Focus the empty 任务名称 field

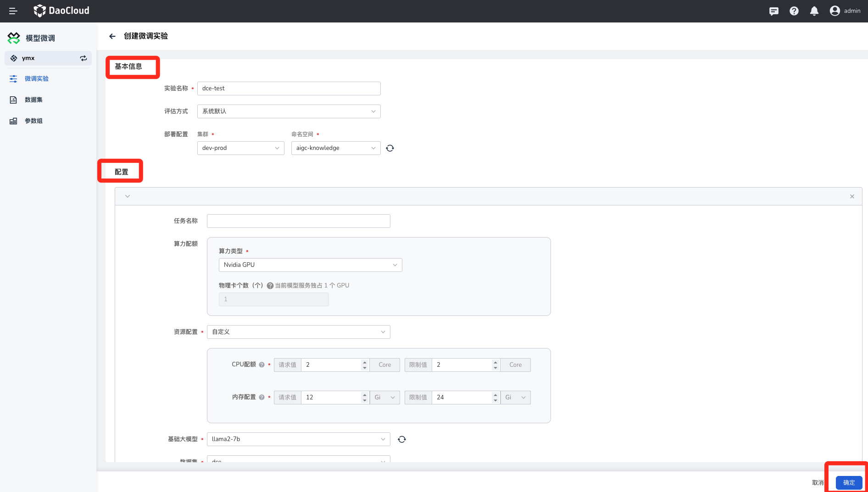tap(299, 221)
